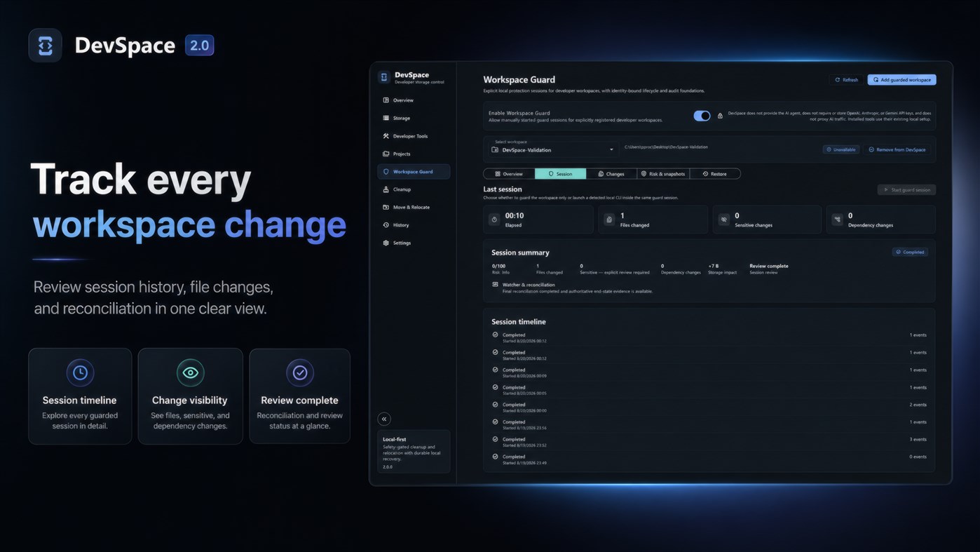Click the Refresh button
The height and width of the screenshot is (552, 980).
(x=847, y=80)
